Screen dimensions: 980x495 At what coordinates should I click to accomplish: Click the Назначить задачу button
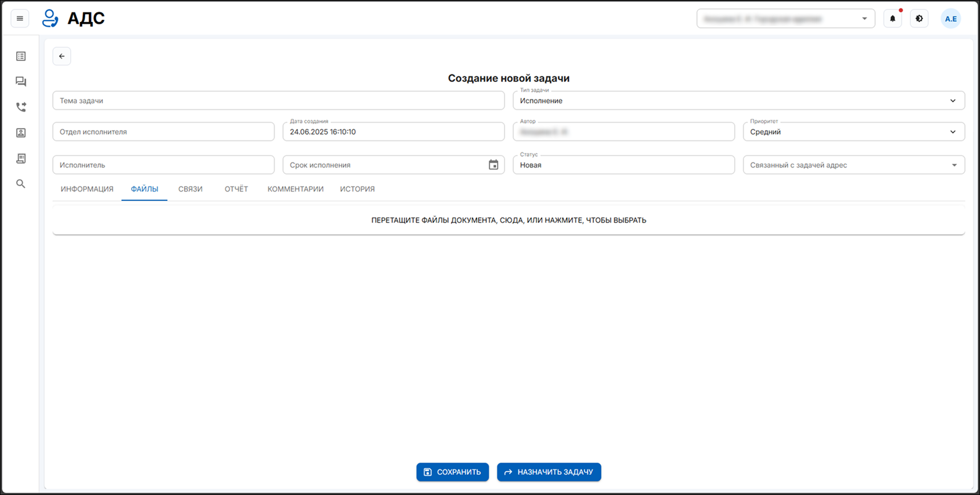point(549,472)
